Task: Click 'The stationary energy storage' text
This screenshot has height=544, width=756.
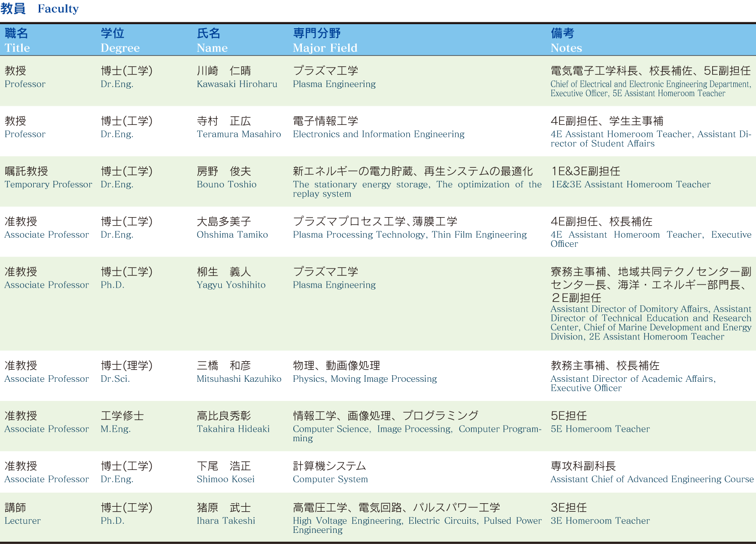Action: point(361,184)
